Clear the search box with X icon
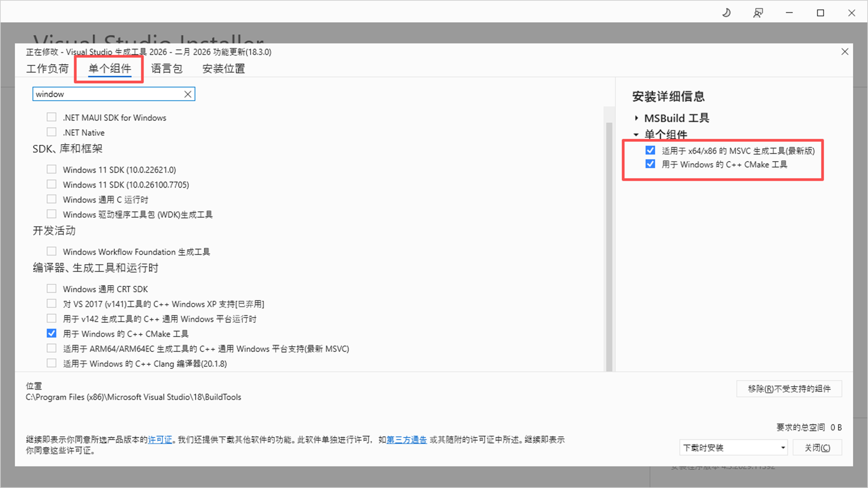868x488 pixels. [188, 94]
